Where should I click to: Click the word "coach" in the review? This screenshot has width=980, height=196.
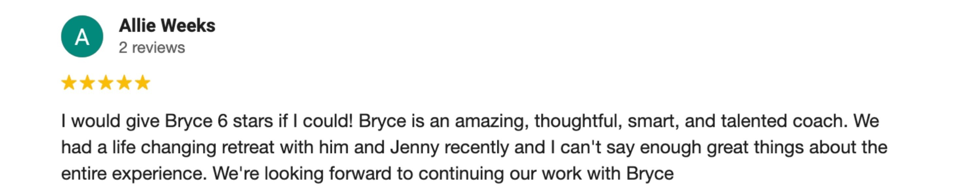point(817,121)
